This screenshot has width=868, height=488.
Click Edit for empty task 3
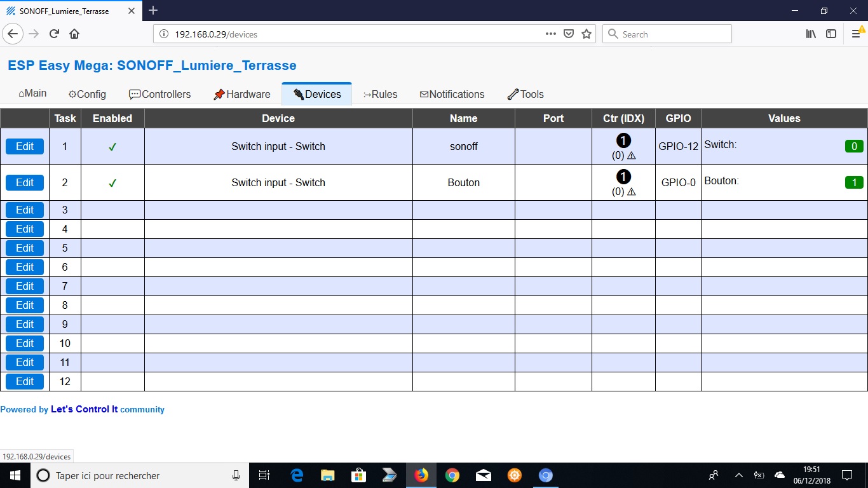pyautogui.click(x=25, y=210)
